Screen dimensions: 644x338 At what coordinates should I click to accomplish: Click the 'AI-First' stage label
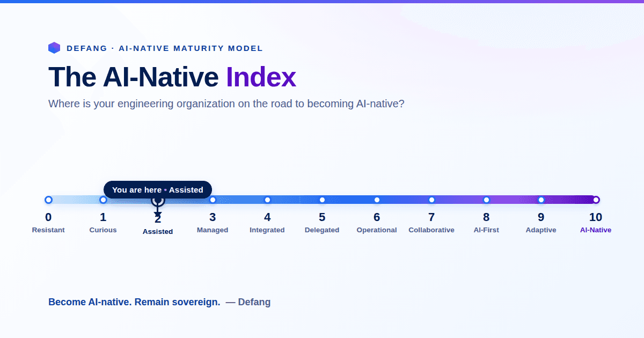(486, 230)
